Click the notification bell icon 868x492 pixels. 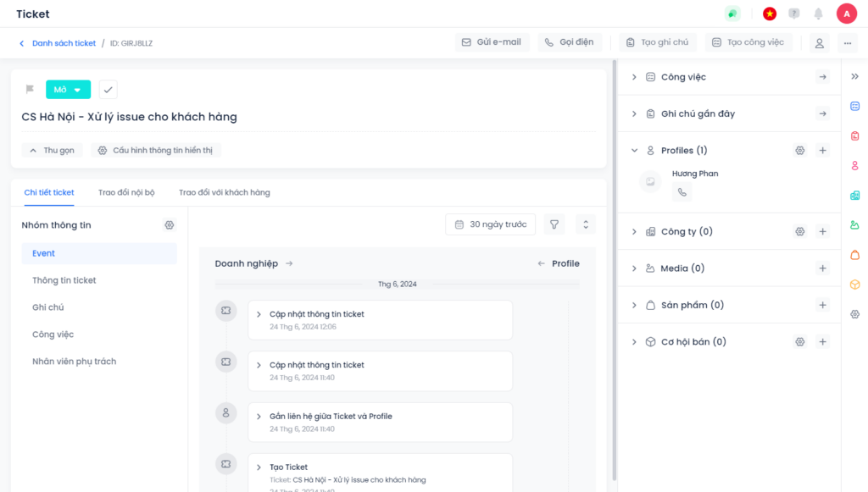[818, 14]
